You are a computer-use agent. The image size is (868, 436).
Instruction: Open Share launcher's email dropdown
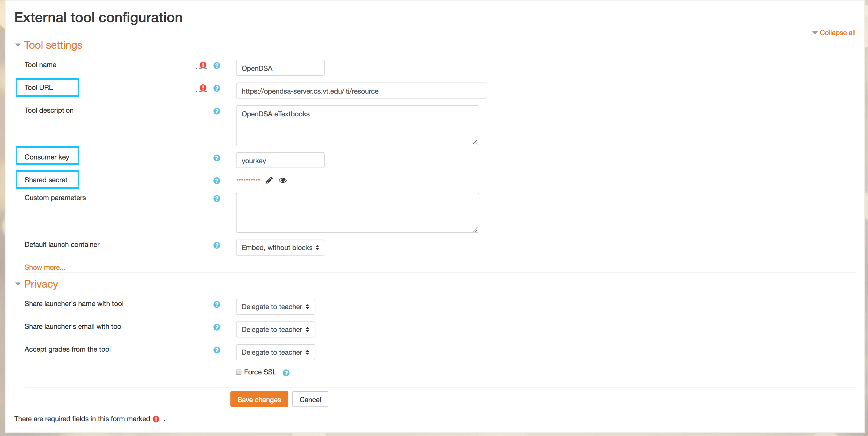pyautogui.click(x=275, y=329)
